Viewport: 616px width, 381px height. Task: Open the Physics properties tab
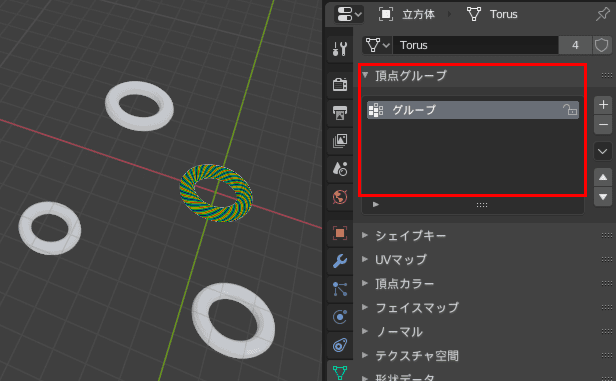point(340,317)
